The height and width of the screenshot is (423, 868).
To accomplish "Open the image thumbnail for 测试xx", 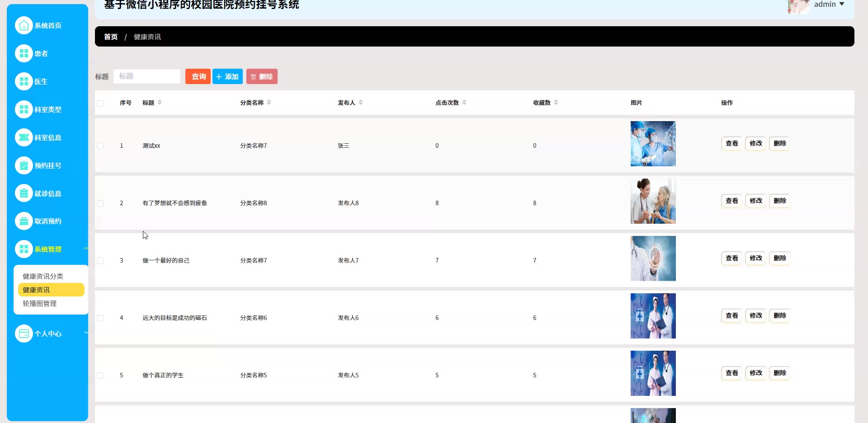I will [653, 144].
